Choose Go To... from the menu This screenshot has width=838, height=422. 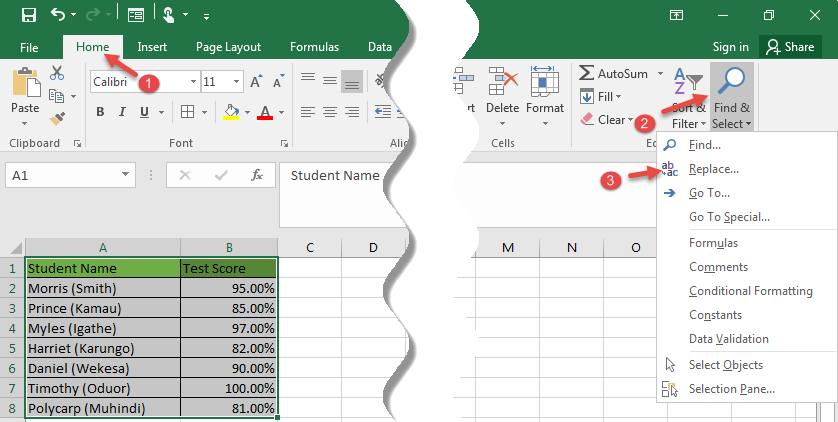tap(747, 193)
